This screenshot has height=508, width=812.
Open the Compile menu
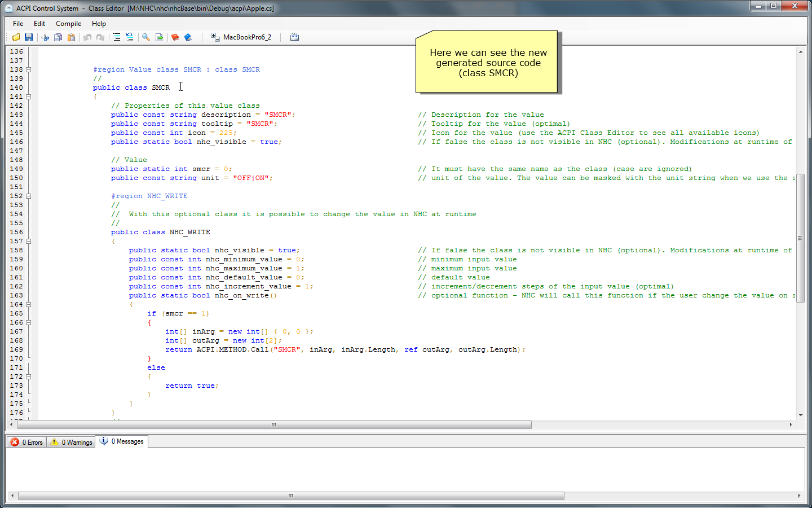[x=68, y=24]
